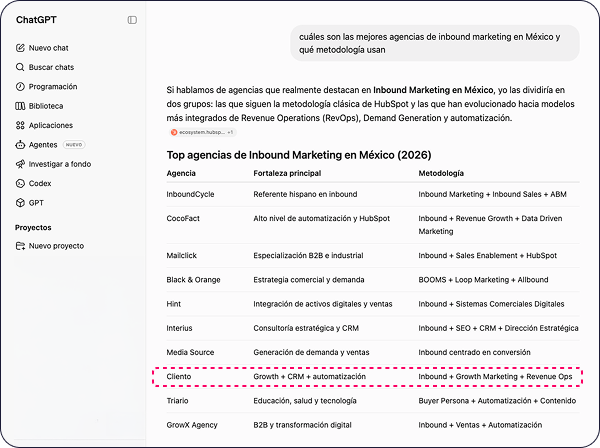Click the Proyectos section heading
This screenshot has height=448, width=600.
(33, 227)
